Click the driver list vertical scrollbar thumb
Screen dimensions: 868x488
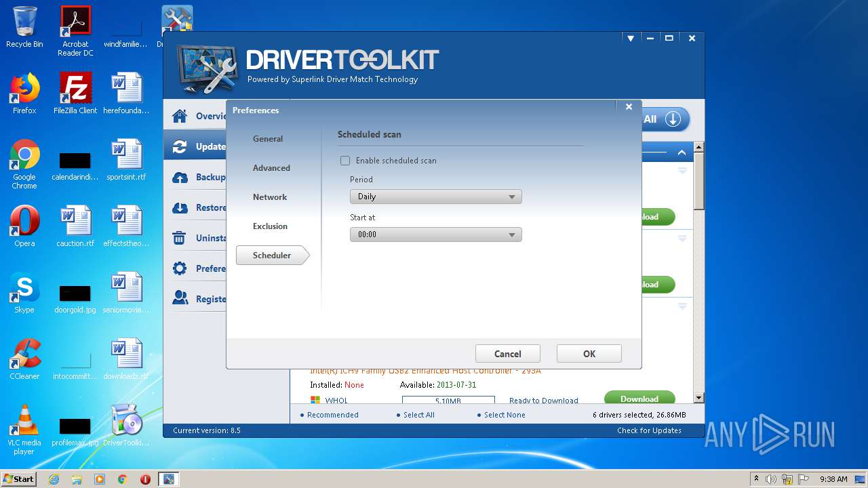tap(698, 181)
